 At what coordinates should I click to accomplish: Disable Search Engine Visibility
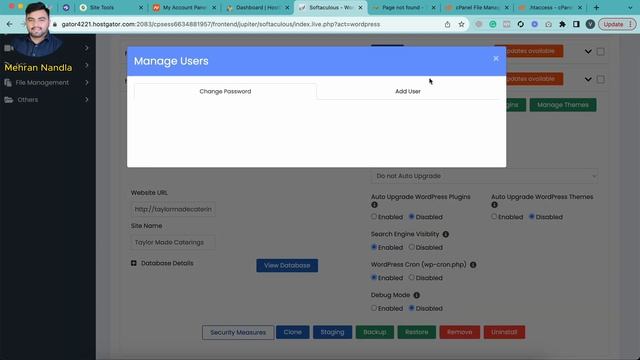pos(411,247)
